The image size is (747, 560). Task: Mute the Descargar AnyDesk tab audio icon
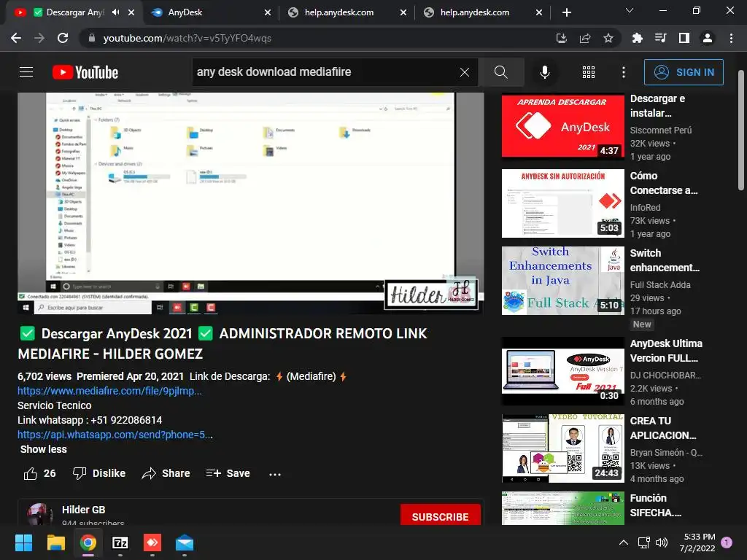tap(116, 12)
